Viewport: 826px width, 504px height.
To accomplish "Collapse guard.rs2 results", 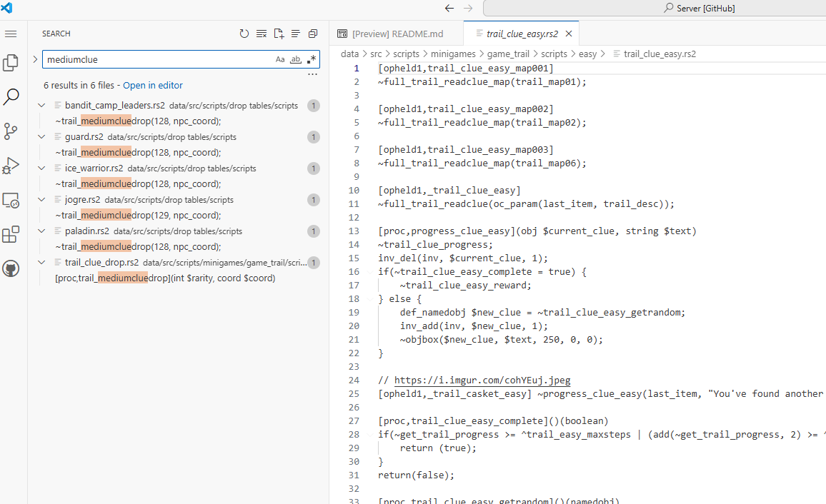I will click(x=41, y=137).
